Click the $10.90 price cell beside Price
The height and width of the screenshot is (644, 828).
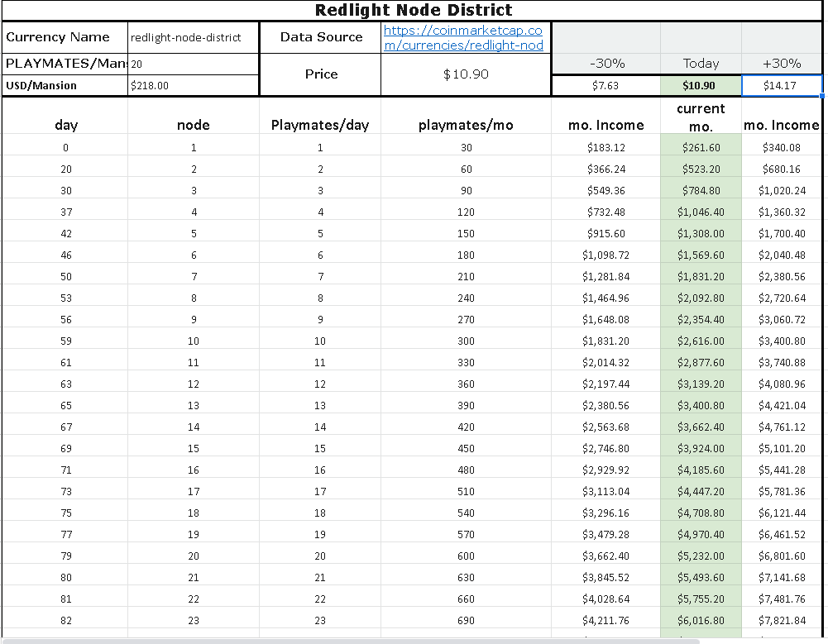click(x=466, y=74)
